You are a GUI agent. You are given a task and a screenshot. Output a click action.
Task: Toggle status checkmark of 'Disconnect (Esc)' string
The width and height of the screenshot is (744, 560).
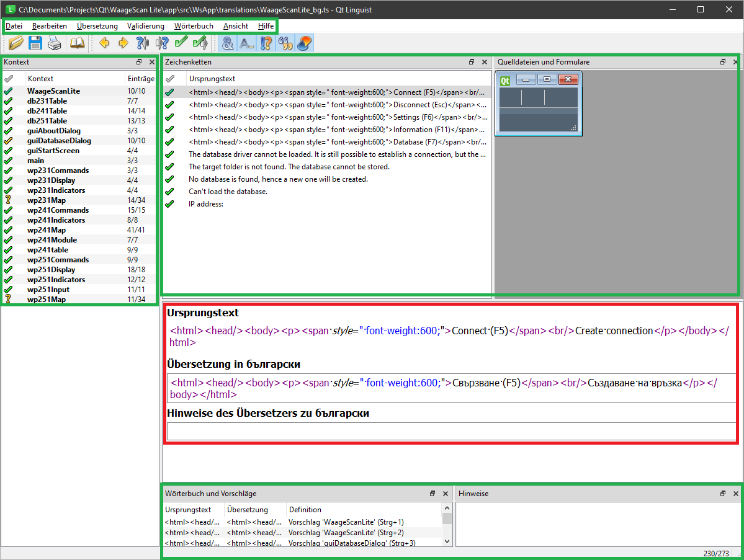170,105
